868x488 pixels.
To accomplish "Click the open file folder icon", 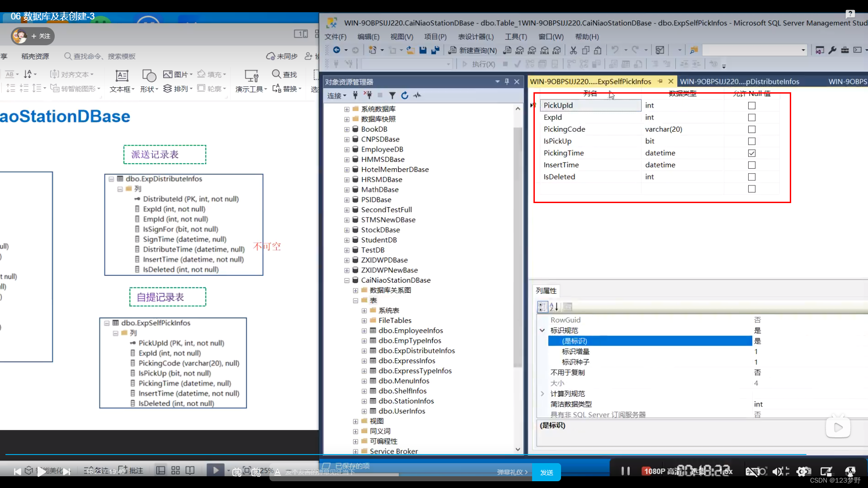I will pos(410,50).
